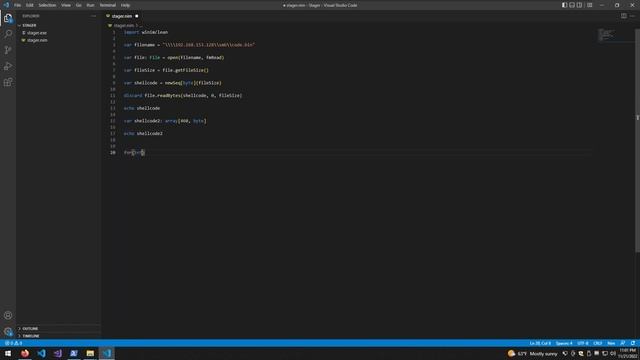Click the VS Code logo in title bar
This screenshot has width=640, height=360.
click(x=6, y=5)
